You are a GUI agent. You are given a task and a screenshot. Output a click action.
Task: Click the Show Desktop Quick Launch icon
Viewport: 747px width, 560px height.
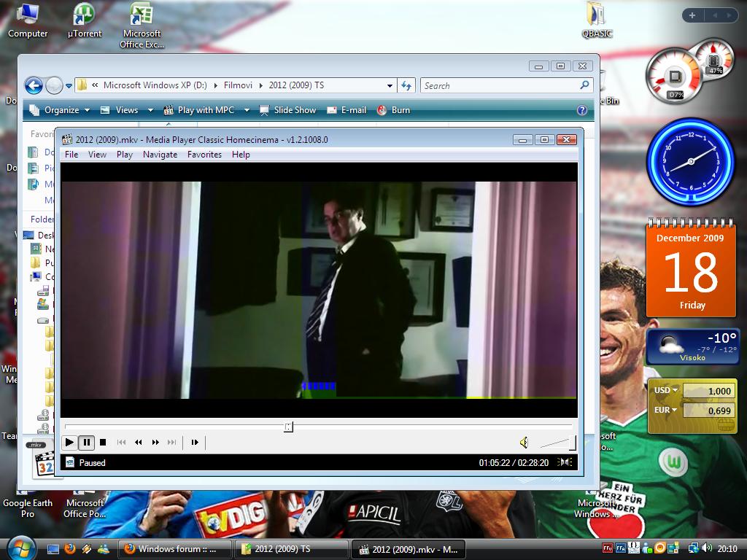(53, 549)
